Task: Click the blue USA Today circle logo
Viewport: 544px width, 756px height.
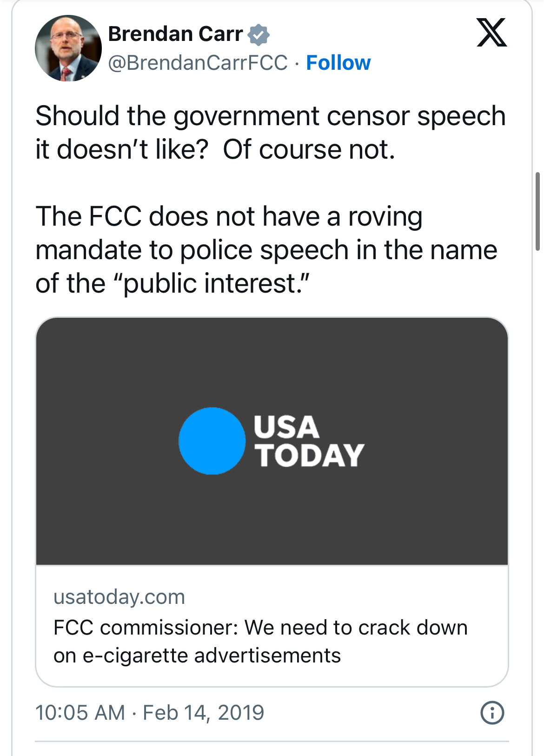Action: coord(212,441)
